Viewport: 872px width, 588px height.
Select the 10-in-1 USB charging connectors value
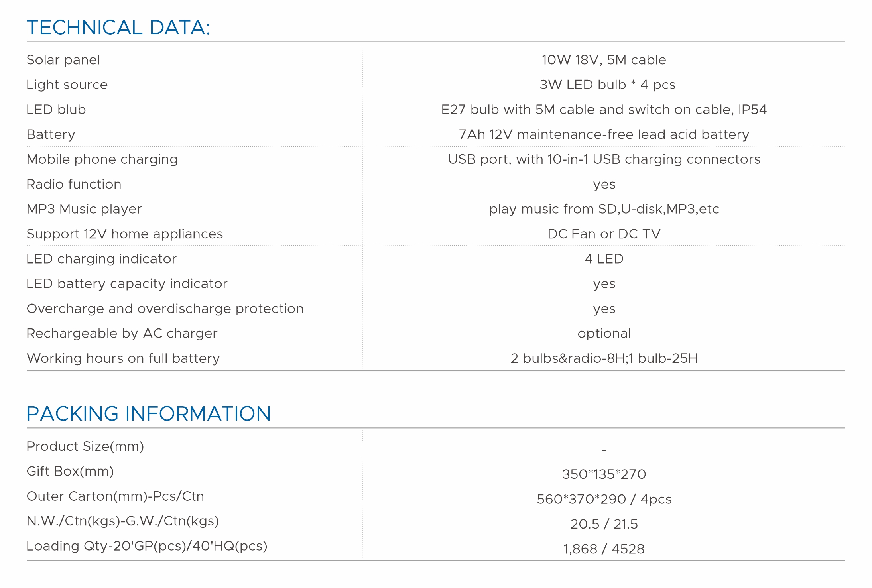point(604,159)
